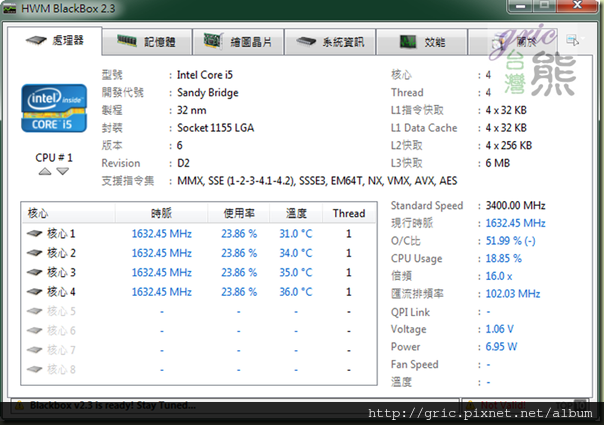Click the processor chip icon on 處理器 tab
Viewport: 604px width, 425px height.
(36, 40)
